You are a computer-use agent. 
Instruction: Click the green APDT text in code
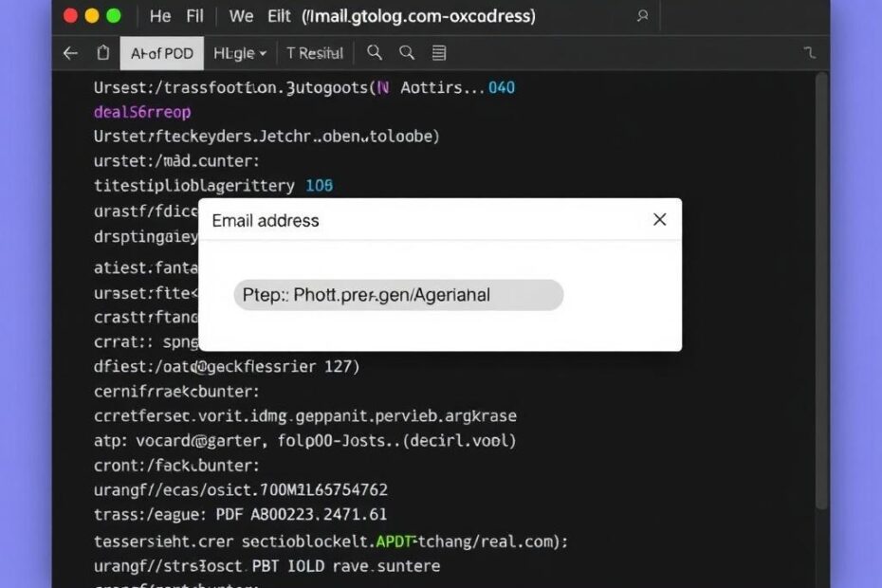395,542
